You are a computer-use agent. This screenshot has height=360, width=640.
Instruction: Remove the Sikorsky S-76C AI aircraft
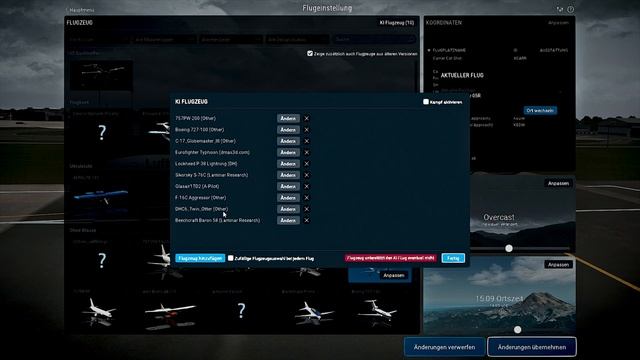tap(307, 175)
